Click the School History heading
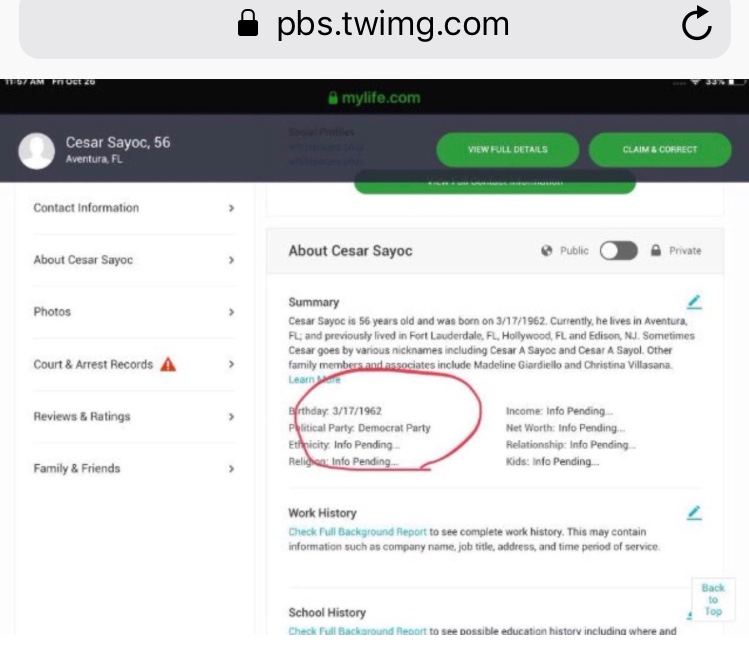The height and width of the screenshot is (663, 749). click(327, 612)
